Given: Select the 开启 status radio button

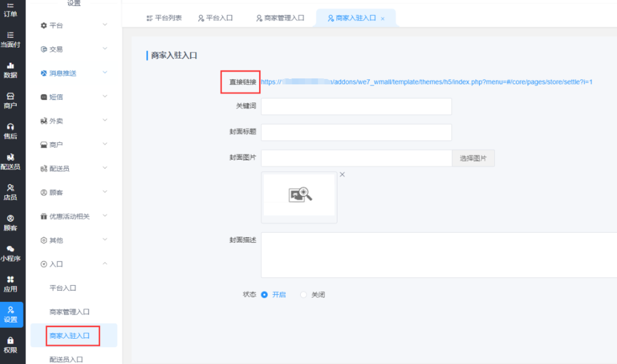Looking at the screenshot, I should (265, 295).
